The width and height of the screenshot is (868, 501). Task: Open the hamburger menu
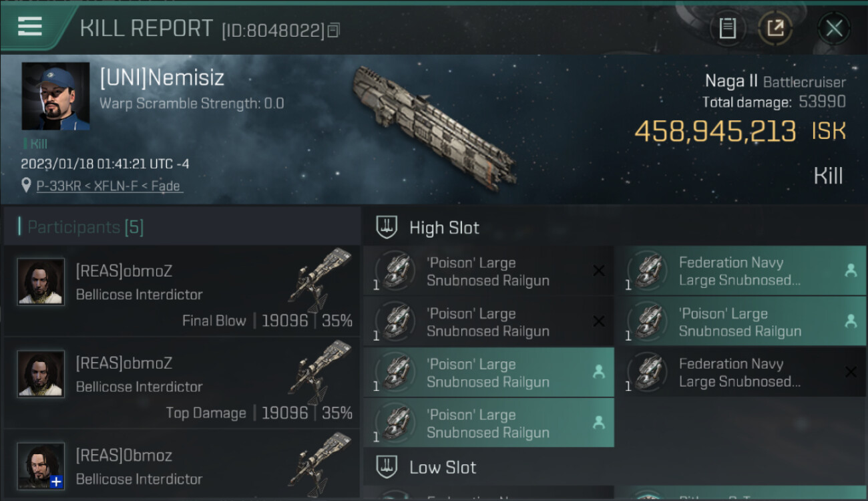[x=30, y=27]
